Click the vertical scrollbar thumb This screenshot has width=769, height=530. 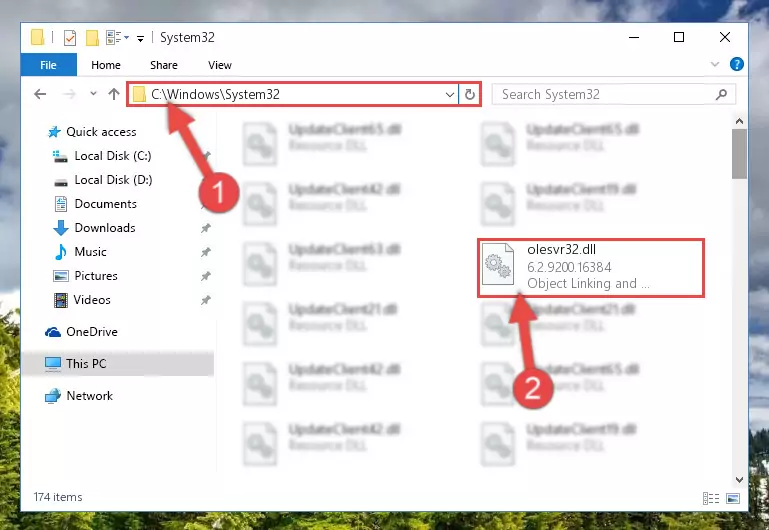tap(739, 154)
